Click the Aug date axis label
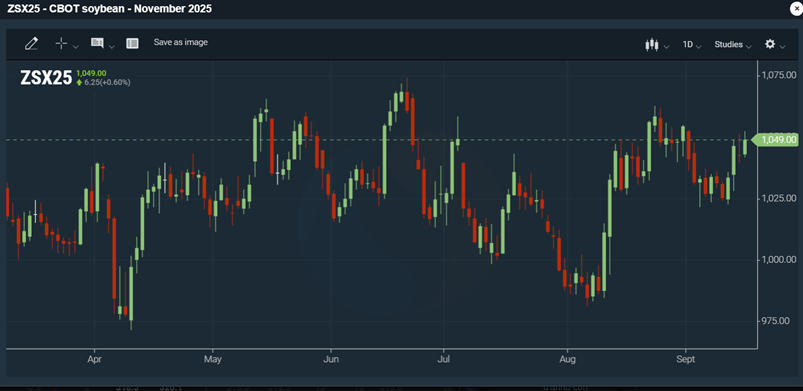803x391 pixels. coord(567,359)
